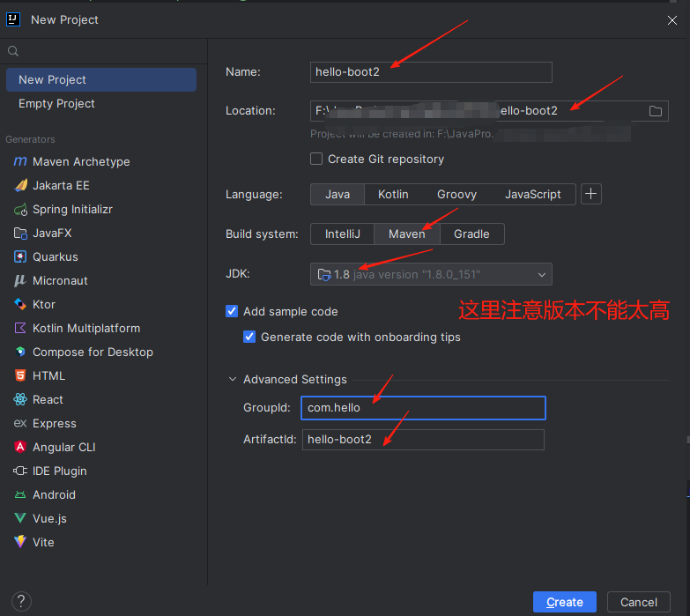Toggle Generate code with onboarding tips
This screenshot has height=616, width=690.
coord(249,337)
